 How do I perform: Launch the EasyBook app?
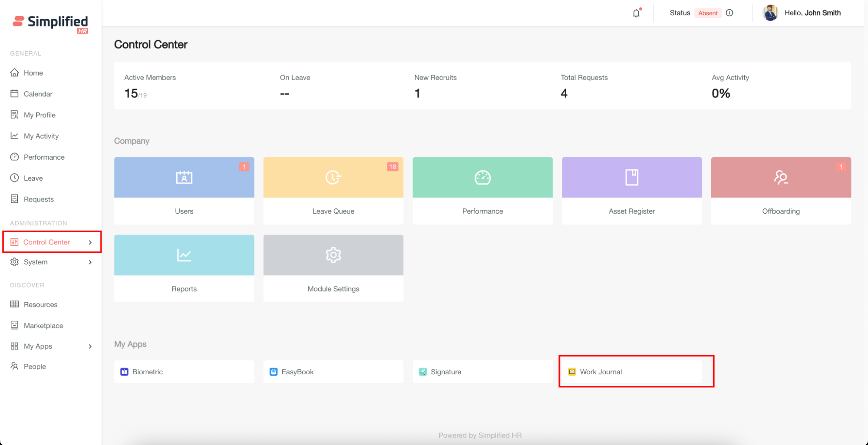[x=297, y=372]
